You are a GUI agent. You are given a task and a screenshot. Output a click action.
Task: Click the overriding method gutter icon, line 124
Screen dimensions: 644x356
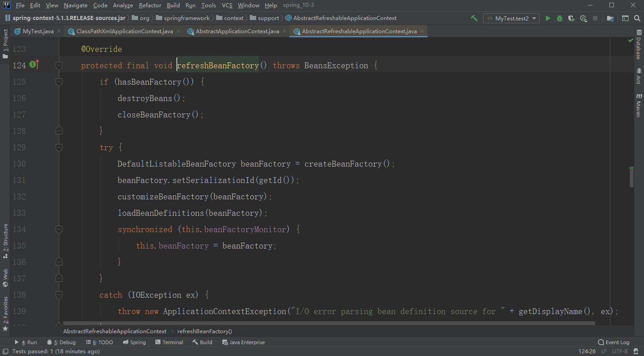[33, 65]
